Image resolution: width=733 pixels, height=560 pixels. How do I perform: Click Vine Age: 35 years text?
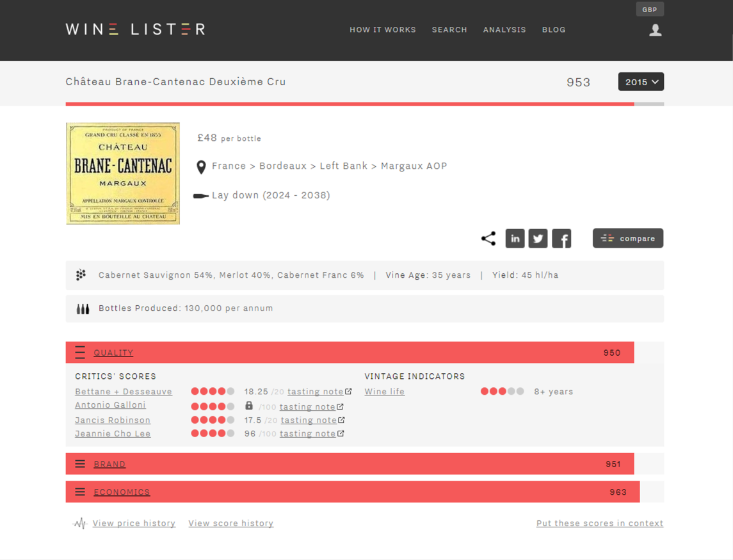[x=428, y=275]
